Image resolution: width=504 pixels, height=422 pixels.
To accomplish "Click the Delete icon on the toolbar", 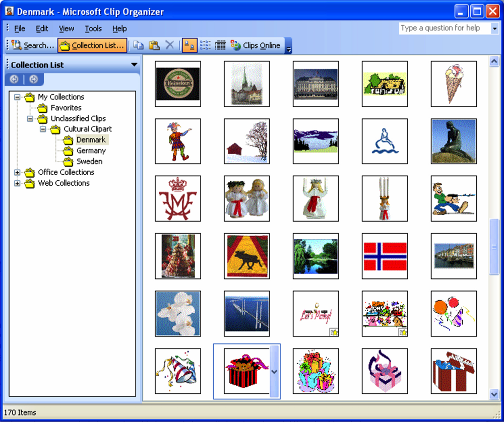I will (170, 45).
